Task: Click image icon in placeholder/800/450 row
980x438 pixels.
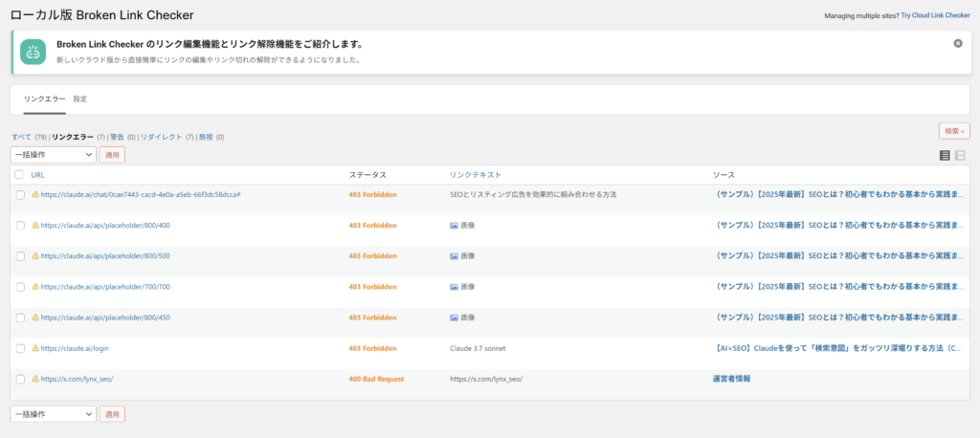Action: (x=455, y=318)
